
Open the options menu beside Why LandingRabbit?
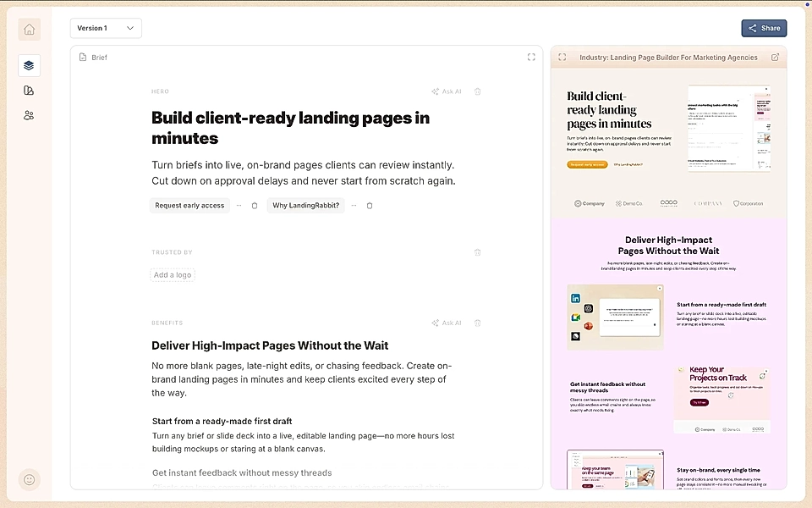[354, 205]
